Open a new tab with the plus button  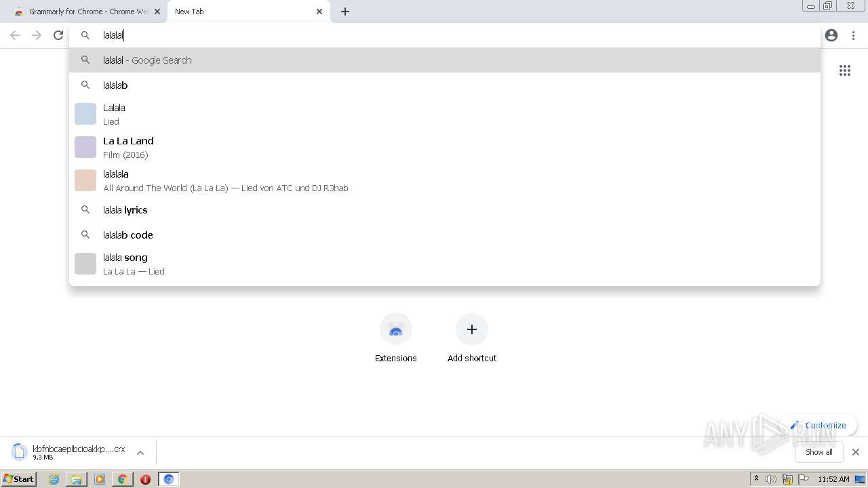coord(345,12)
